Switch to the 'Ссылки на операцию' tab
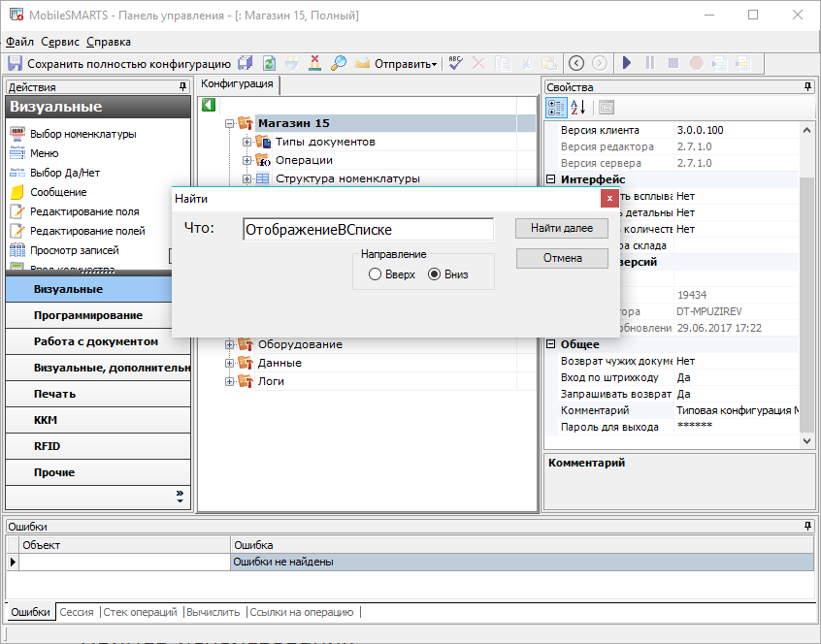This screenshot has height=644, width=821. (x=302, y=612)
